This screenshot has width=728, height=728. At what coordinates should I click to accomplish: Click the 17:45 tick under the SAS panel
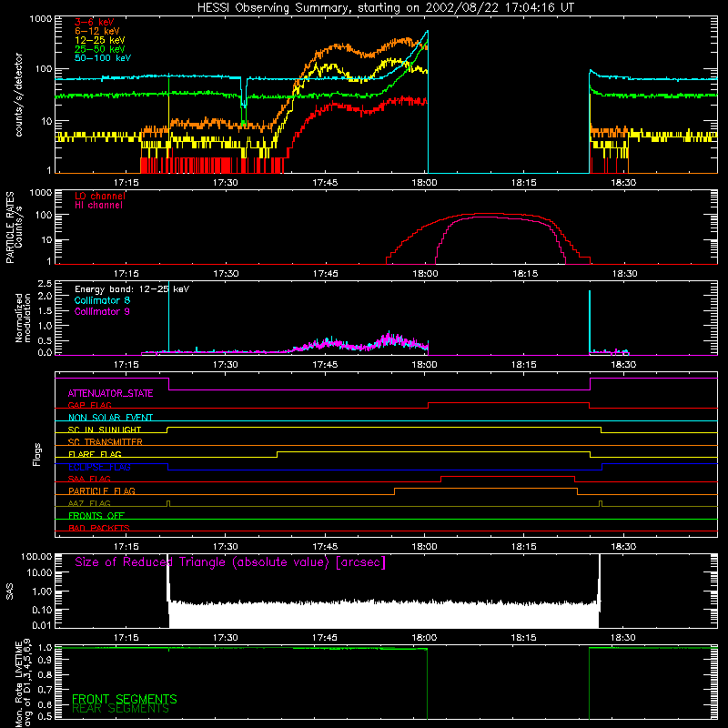point(325,638)
